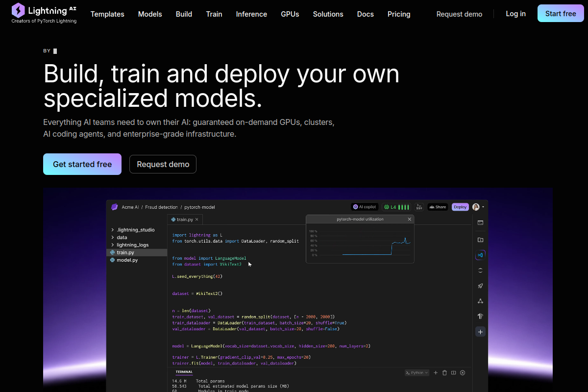
Task: Click the user avatar in studio
Action: coord(476,207)
